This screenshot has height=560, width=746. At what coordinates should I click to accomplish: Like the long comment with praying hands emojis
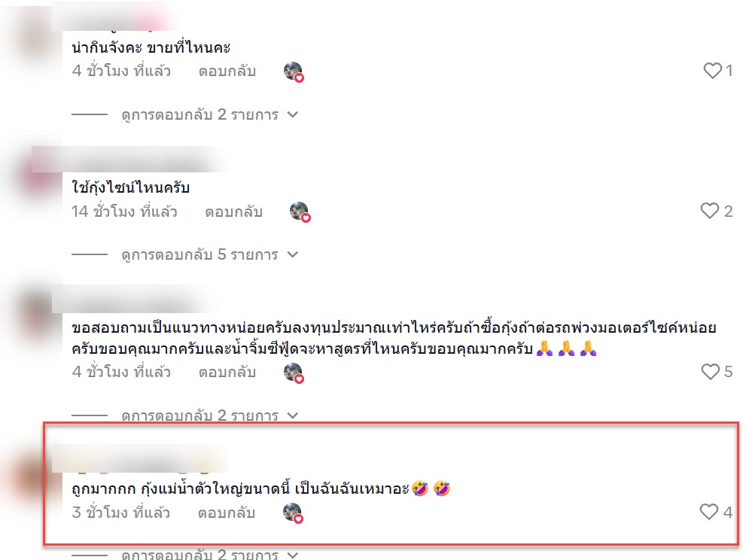pos(711,372)
